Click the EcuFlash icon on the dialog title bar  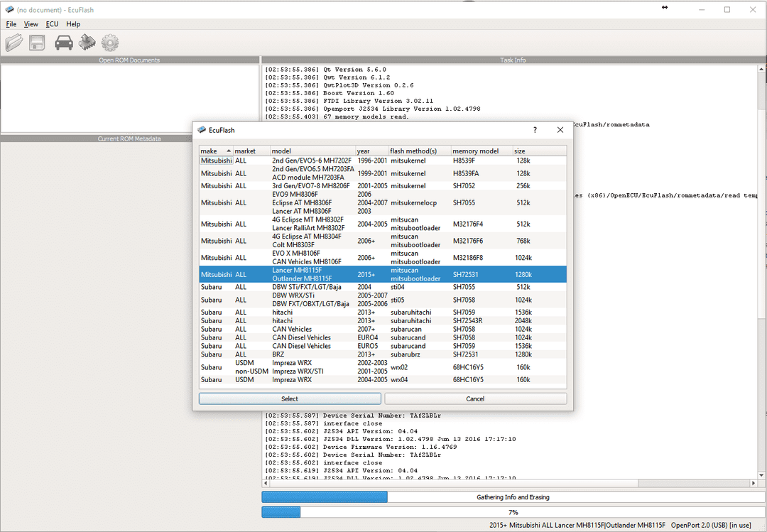click(201, 130)
